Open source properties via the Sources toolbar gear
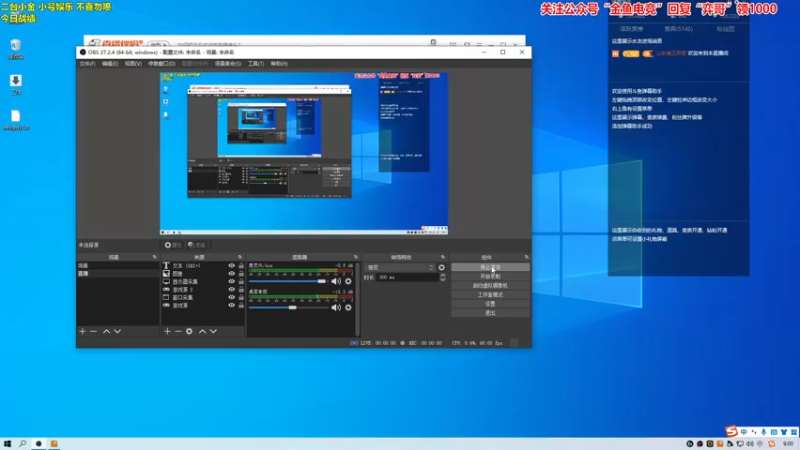Screen dimensions: 800x450 189,332
